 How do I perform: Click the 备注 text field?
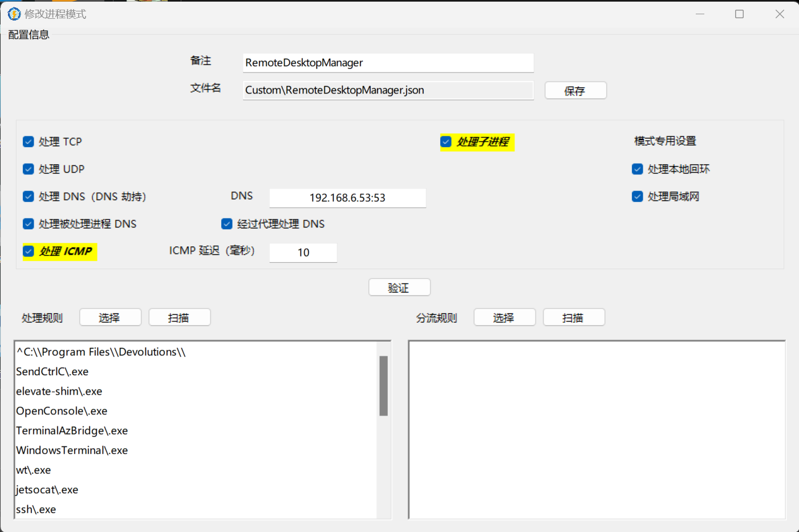[388, 63]
